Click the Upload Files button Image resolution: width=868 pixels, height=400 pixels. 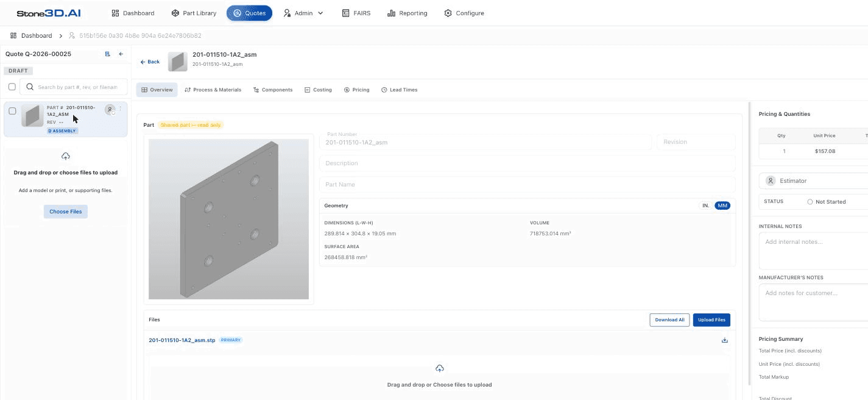pyautogui.click(x=711, y=320)
